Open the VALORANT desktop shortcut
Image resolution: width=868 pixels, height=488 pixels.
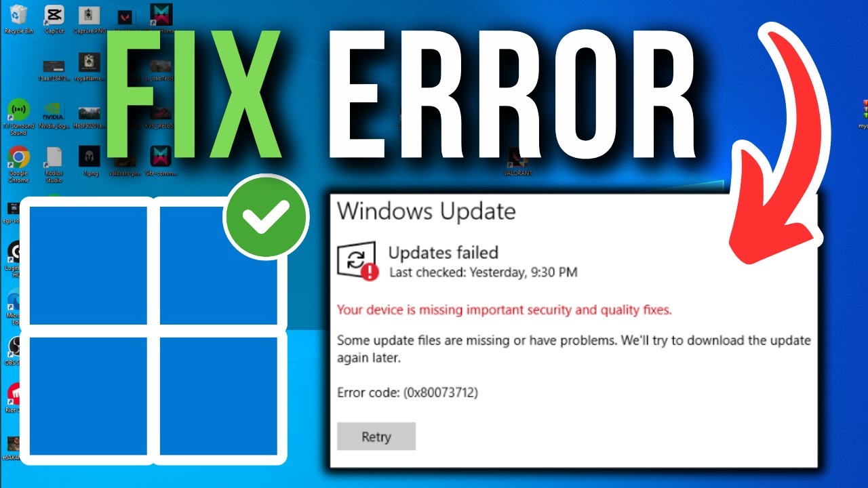tap(519, 163)
